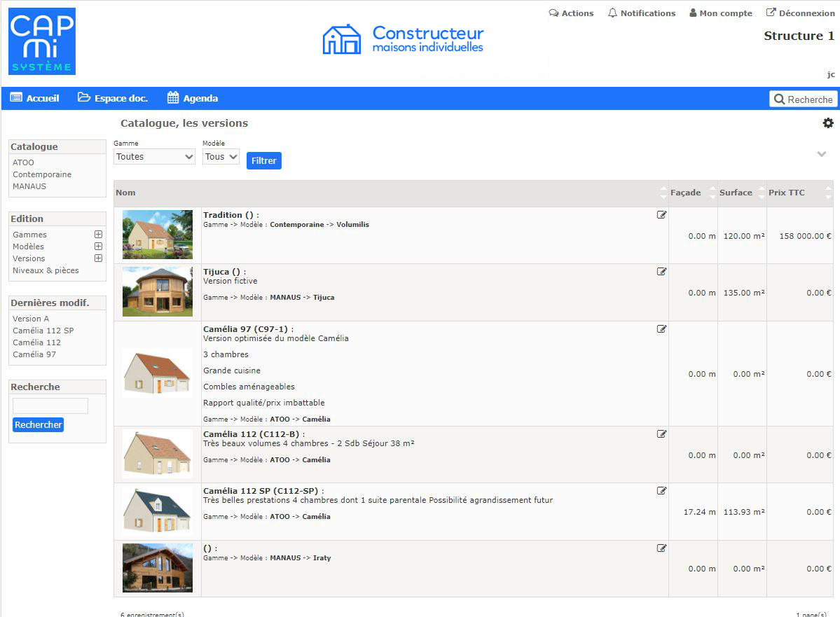Click the Camélia 112 (C112-B) house thumbnail
Screen dimensions: 840x617
tap(157, 455)
